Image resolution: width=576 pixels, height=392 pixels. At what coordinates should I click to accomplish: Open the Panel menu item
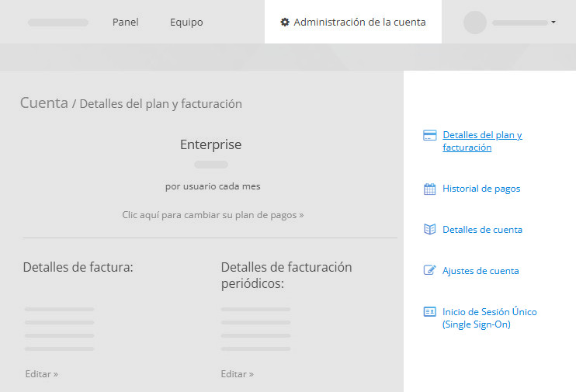pyautogui.click(x=125, y=22)
